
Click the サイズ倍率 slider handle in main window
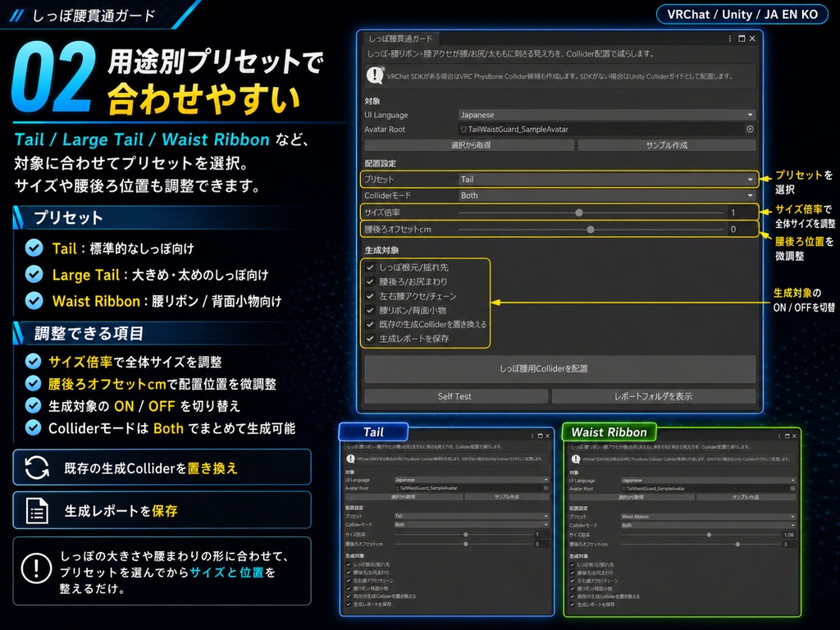click(x=579, y=212)
